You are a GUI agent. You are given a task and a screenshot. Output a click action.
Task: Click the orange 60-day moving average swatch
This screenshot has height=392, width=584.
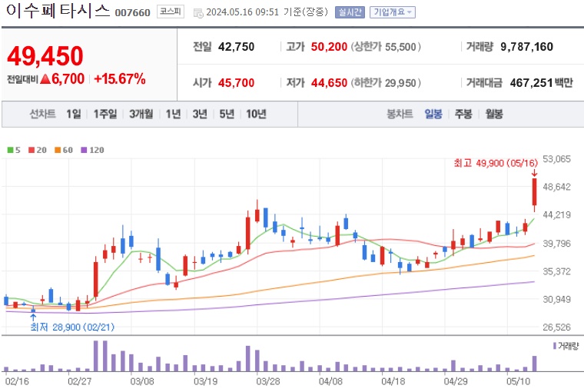click(58, 150)
